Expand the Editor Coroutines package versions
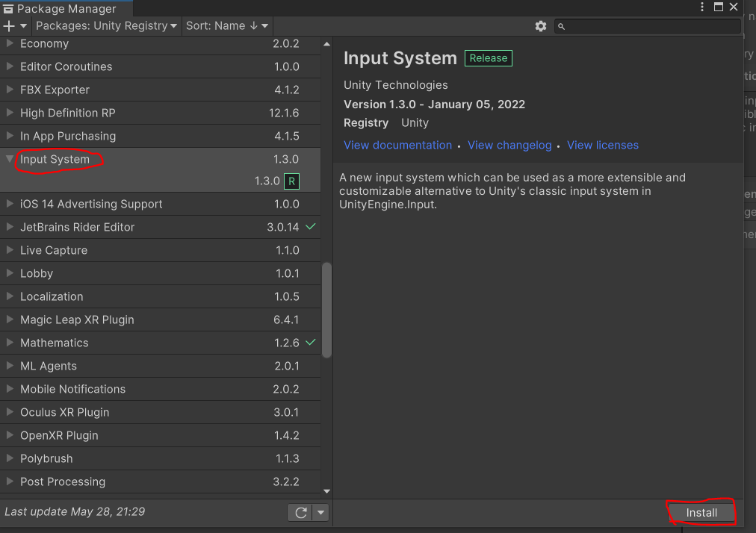The image size is (756, 533). click(x=9, y=66)
